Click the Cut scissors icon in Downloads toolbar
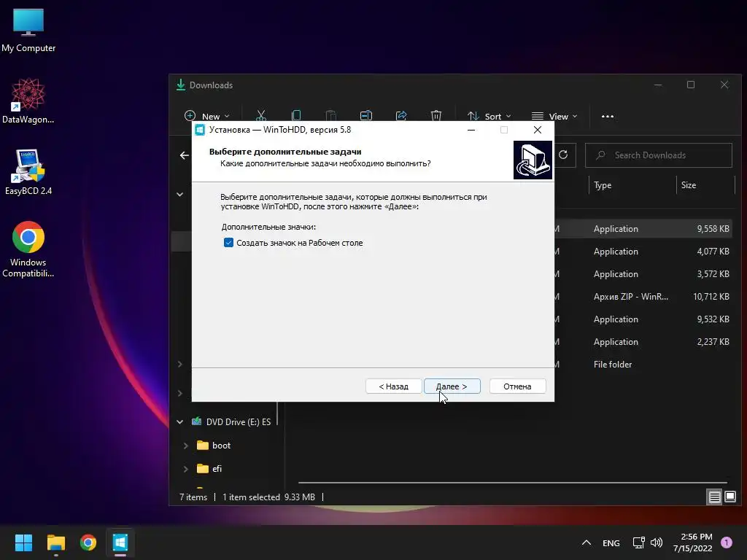The height and width of the screenshot is (560, 747). [x=260, y=116]
